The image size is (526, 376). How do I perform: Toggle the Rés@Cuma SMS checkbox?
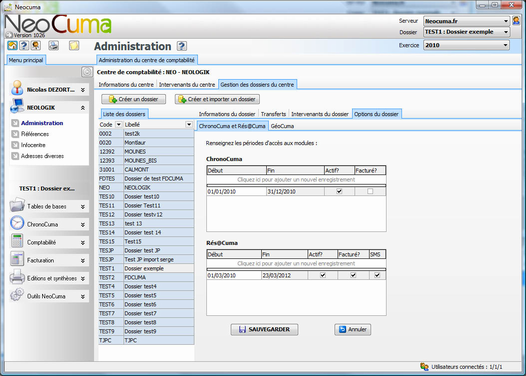click(377, 275)
